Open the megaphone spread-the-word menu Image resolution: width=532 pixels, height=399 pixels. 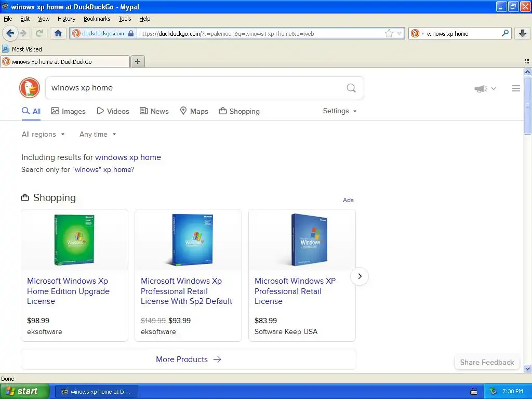(485, 88)
